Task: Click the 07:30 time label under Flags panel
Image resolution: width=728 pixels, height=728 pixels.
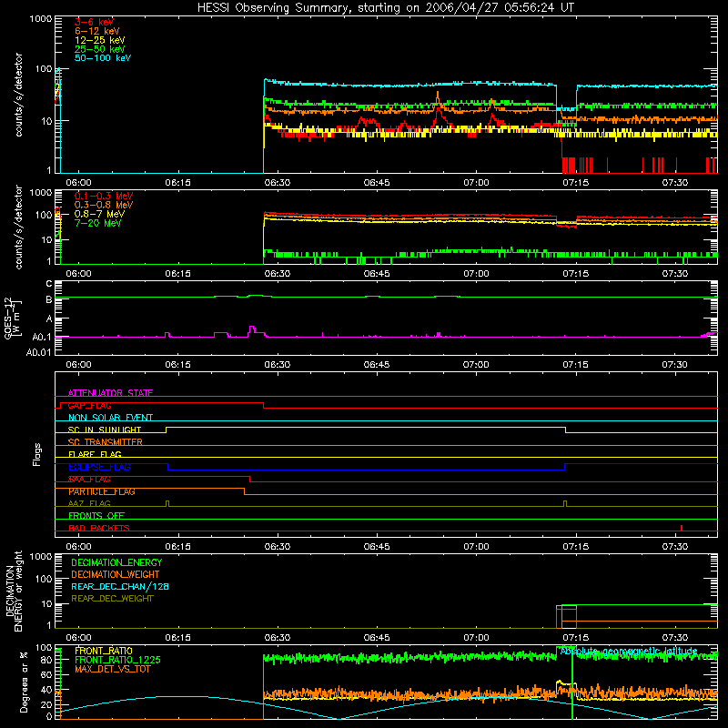Action: [x=674, y=547]
